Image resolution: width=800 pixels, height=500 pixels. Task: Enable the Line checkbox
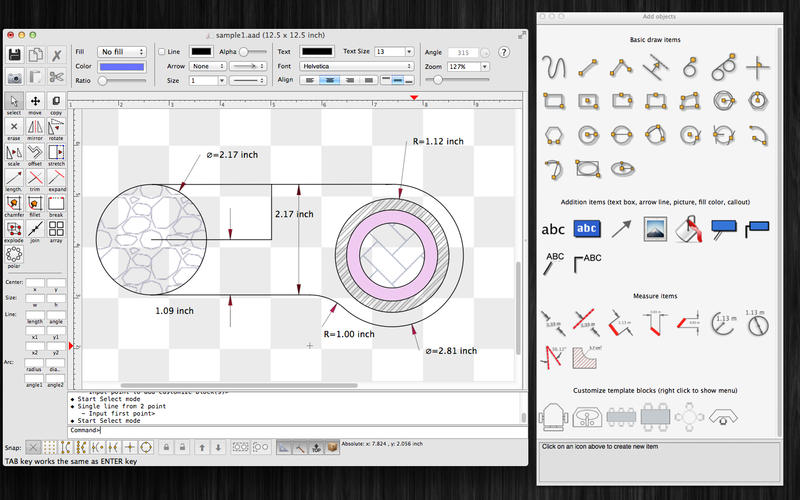tap(163, 51)
